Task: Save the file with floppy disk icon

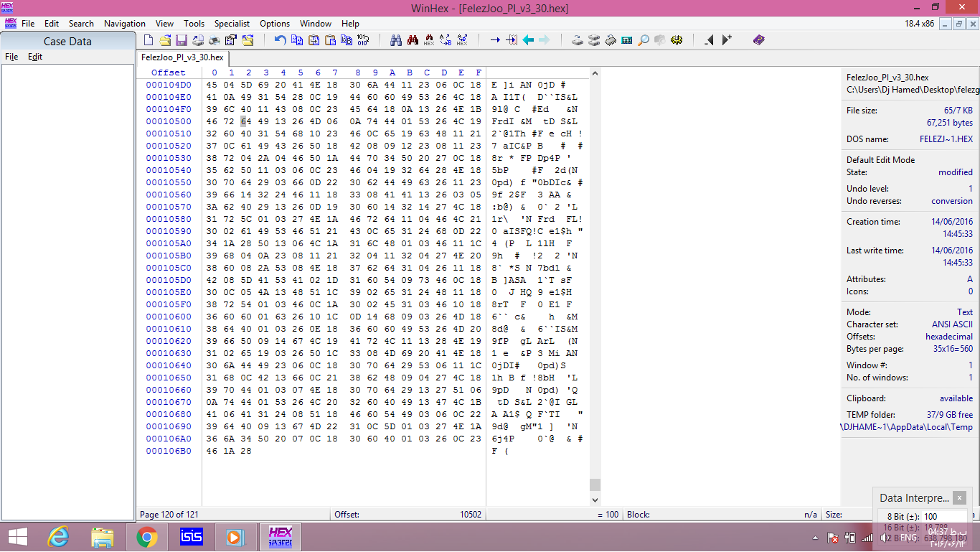Action: [182, 40]
